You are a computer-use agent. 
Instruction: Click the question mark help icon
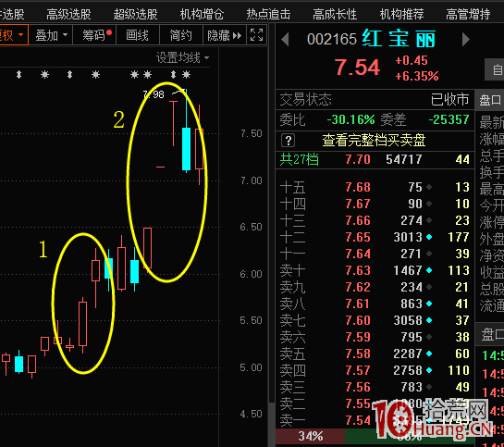point(288,141)
